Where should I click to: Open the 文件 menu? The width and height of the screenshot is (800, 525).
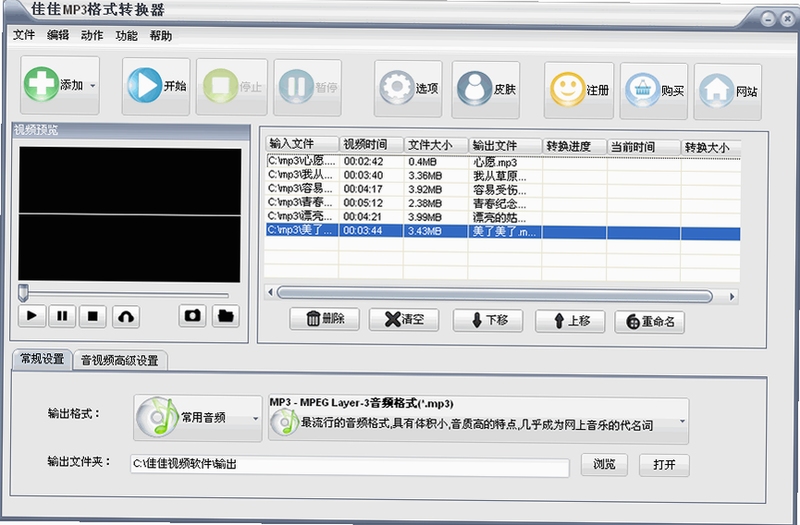(24, 35)
